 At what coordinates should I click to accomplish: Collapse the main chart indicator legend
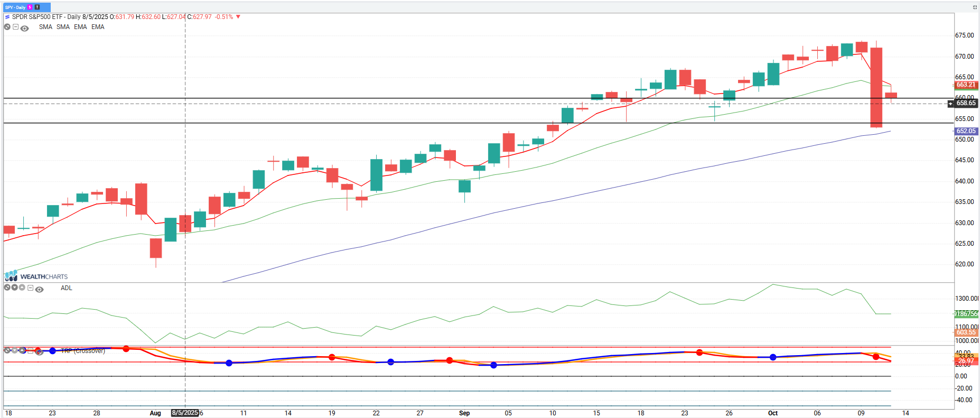coord(16,27)
